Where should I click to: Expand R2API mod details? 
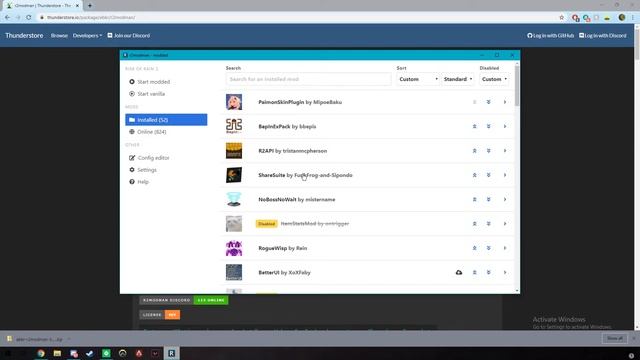pos(504,151)
